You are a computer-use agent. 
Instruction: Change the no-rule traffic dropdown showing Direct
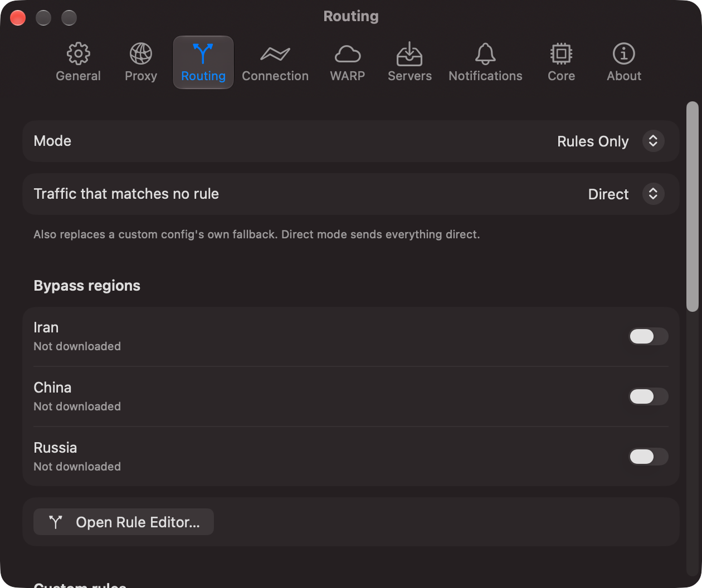(626, 194)
